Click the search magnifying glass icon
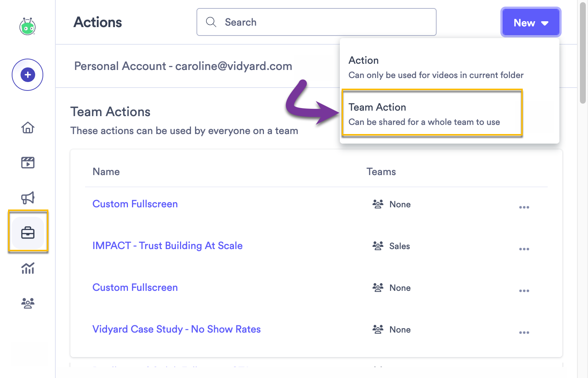Image resolution: width=588 pixels, height=378 pixels. click(x=211, y=22)
